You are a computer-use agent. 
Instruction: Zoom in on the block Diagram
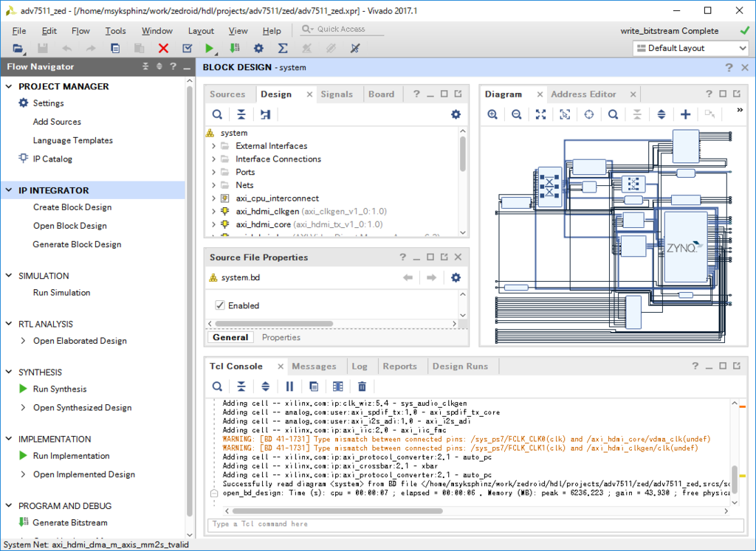(x=492, y=114)
